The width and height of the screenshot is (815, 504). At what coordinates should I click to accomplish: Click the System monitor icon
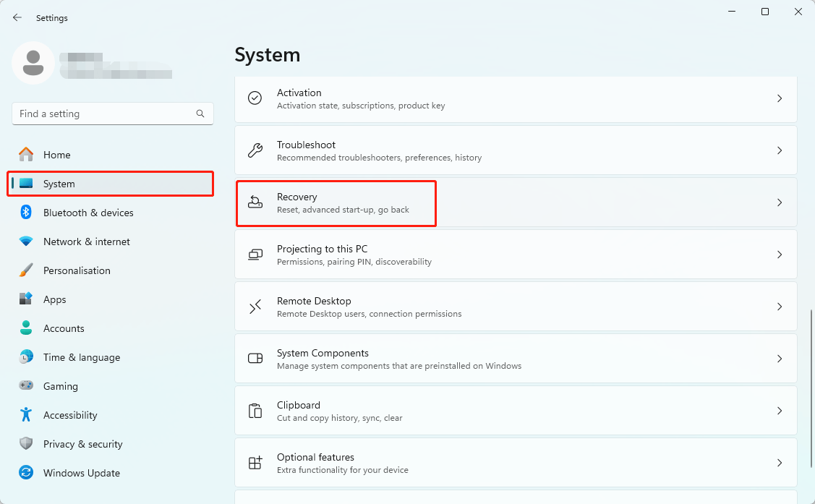tap(26, 184)
